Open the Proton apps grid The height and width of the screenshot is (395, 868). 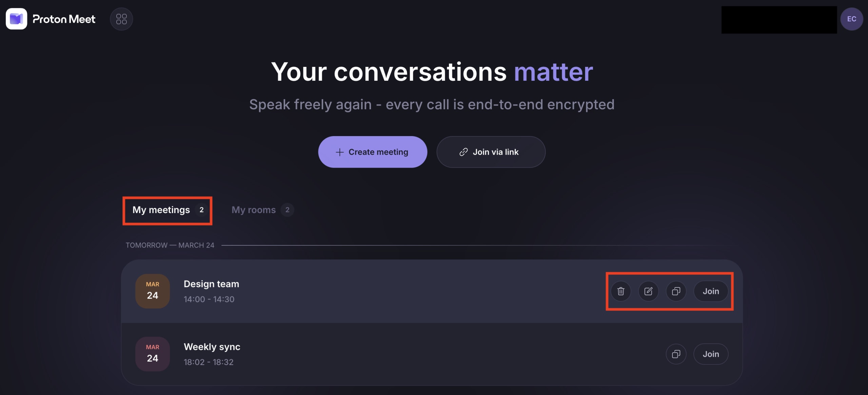click(121, 19)
